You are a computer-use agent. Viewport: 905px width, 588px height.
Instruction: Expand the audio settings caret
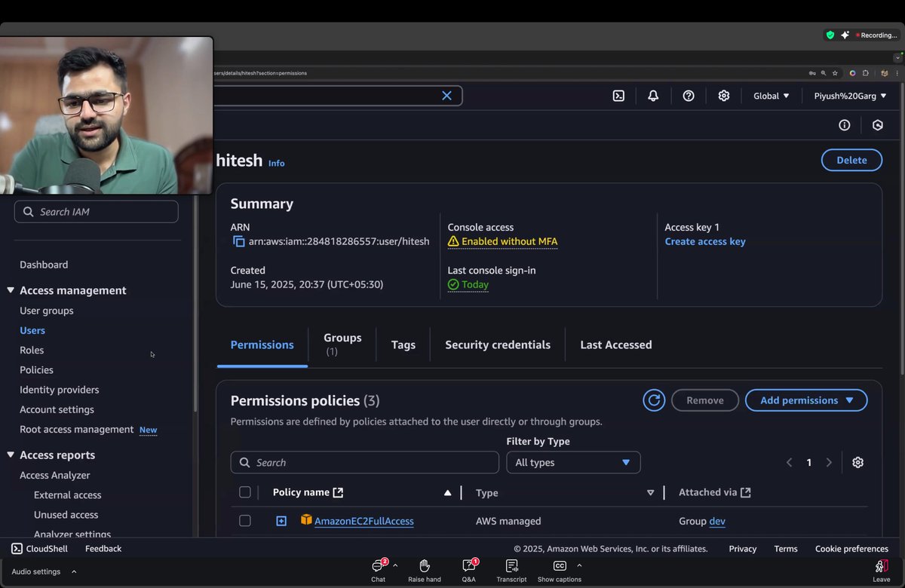(x=74, y=571)
